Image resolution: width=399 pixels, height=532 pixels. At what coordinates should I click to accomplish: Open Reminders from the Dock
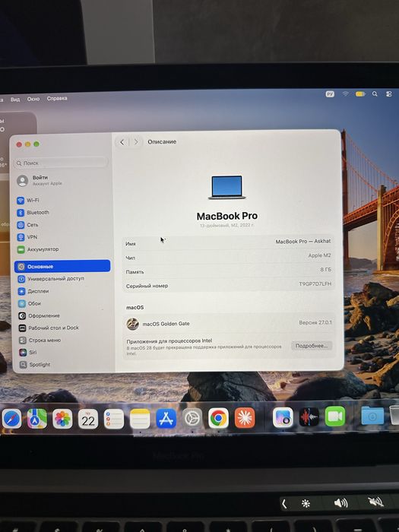(x=114, y=419)
